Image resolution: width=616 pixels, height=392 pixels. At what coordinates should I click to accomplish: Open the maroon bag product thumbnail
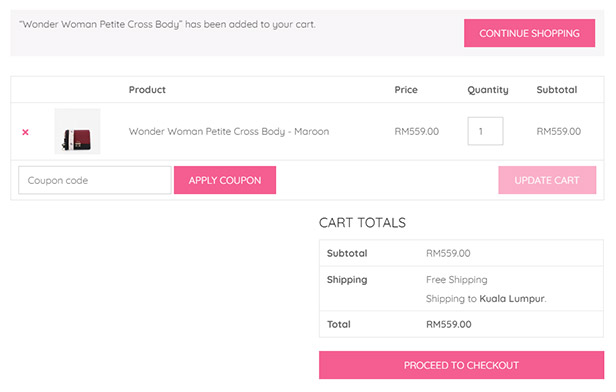[77, 131]
